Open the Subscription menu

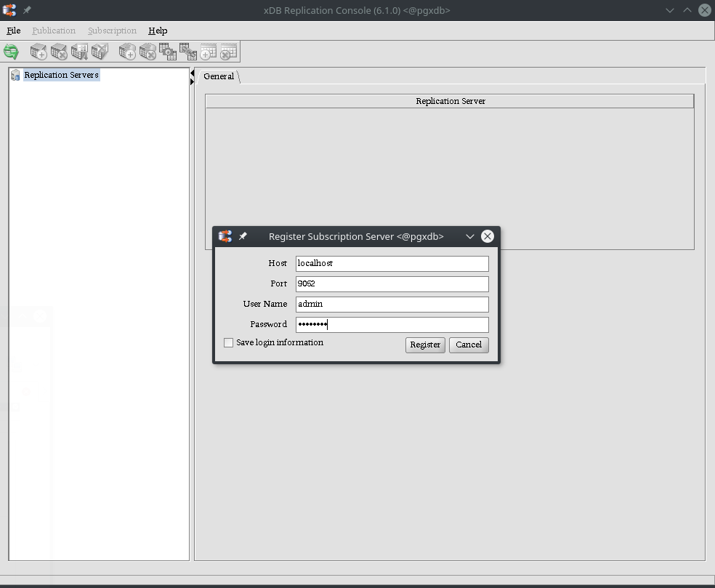click(112, 31)
